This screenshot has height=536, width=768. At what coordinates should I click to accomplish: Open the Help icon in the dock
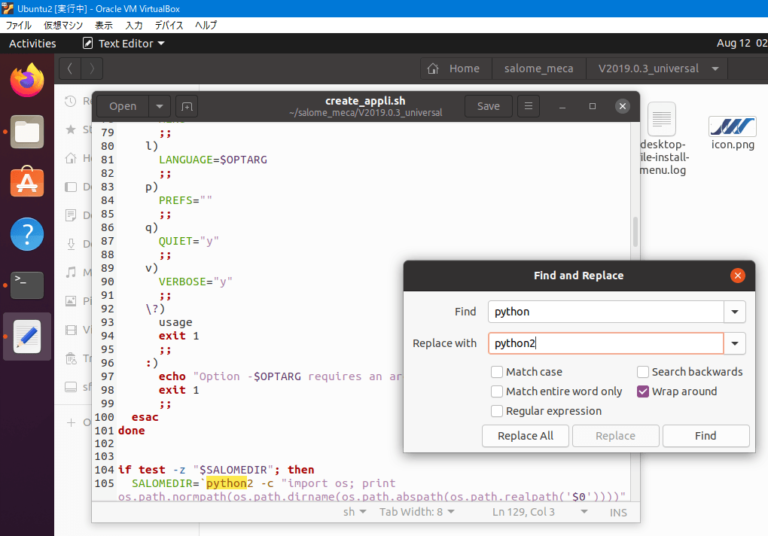pyautogui.click(x=28, y=235)
